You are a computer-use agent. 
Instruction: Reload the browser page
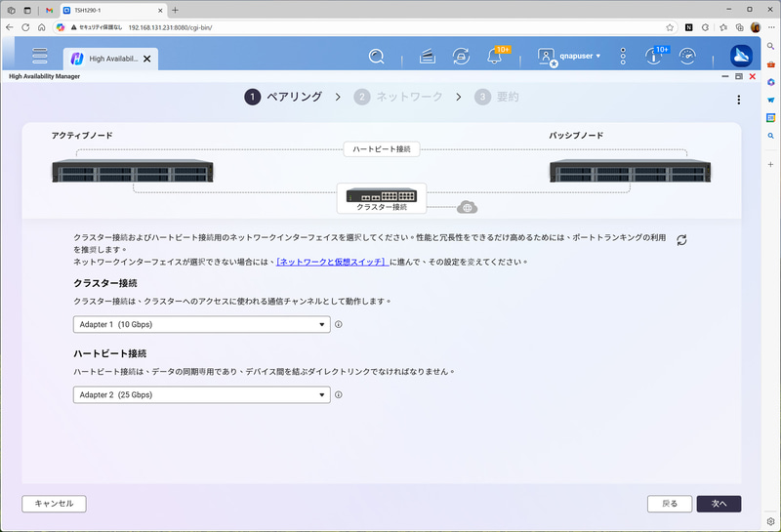click(25, 27)
